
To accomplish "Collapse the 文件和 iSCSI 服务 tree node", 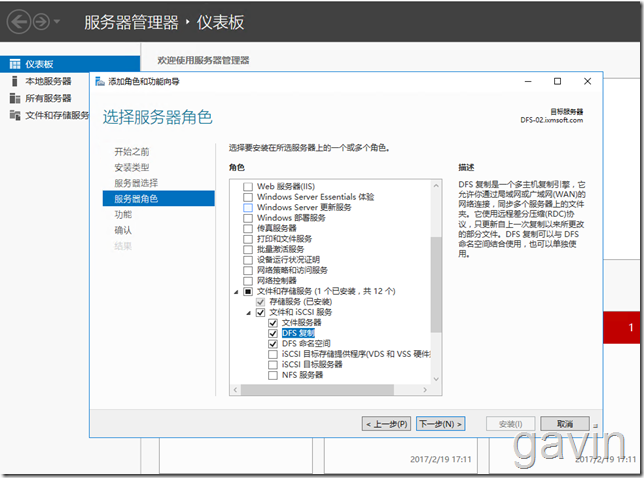I will click(248, 313).
